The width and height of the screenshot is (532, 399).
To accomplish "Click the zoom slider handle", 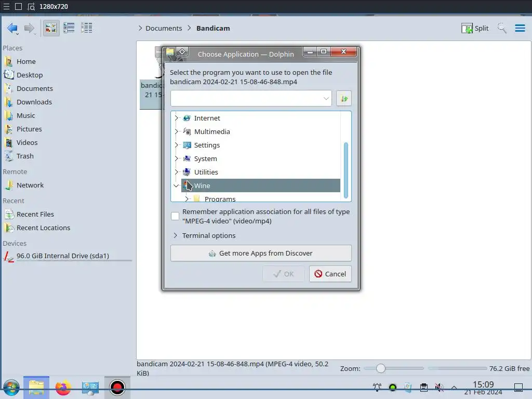I will (x=381, y=368).
